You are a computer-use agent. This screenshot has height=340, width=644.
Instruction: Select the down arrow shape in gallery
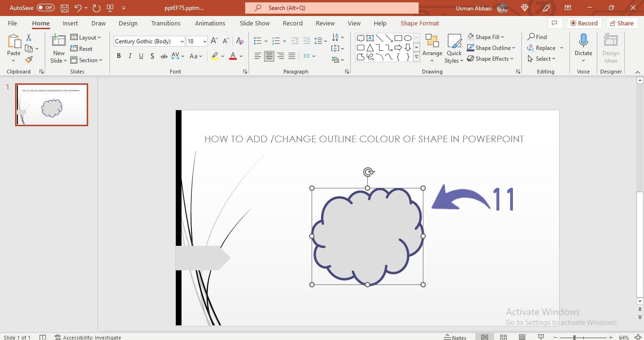408,48
